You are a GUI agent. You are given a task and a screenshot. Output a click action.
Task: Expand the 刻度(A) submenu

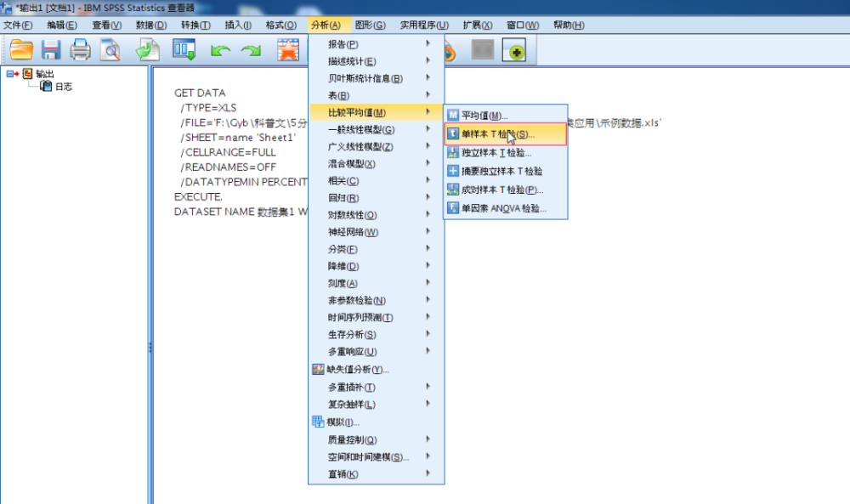377,283
